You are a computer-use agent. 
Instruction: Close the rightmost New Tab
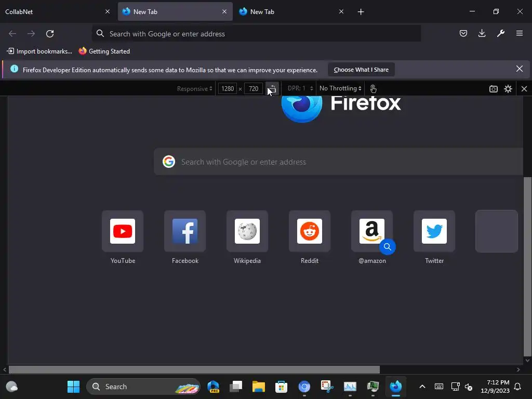pos(341,11)
